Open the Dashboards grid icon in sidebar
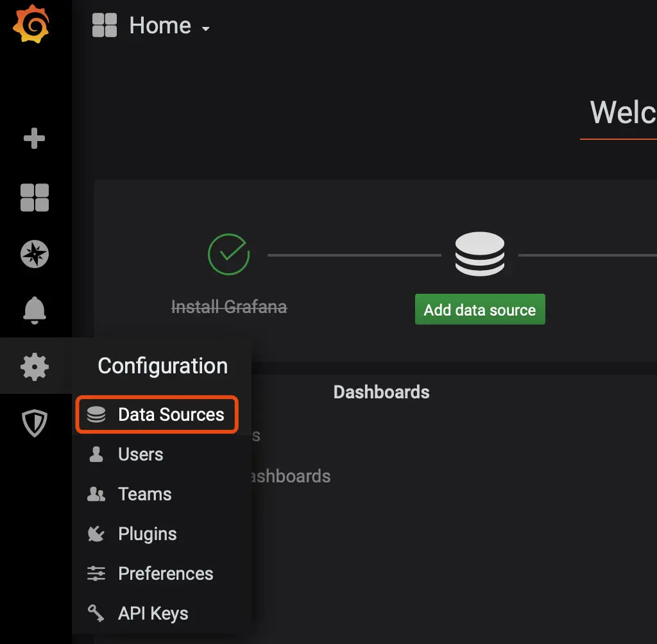This screenshot has height=644, width=657. tap(35, 198)
